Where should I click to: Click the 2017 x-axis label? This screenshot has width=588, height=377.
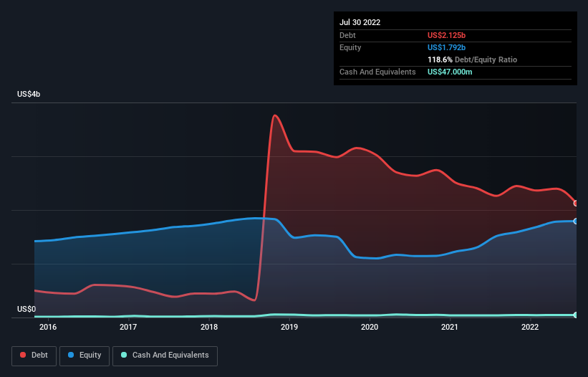point(128,327)
